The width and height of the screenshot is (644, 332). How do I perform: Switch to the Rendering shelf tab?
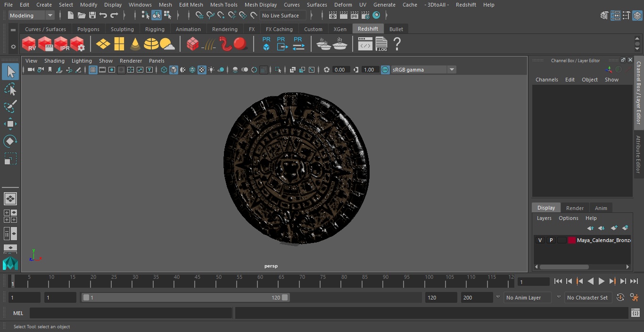click(224, 29)
